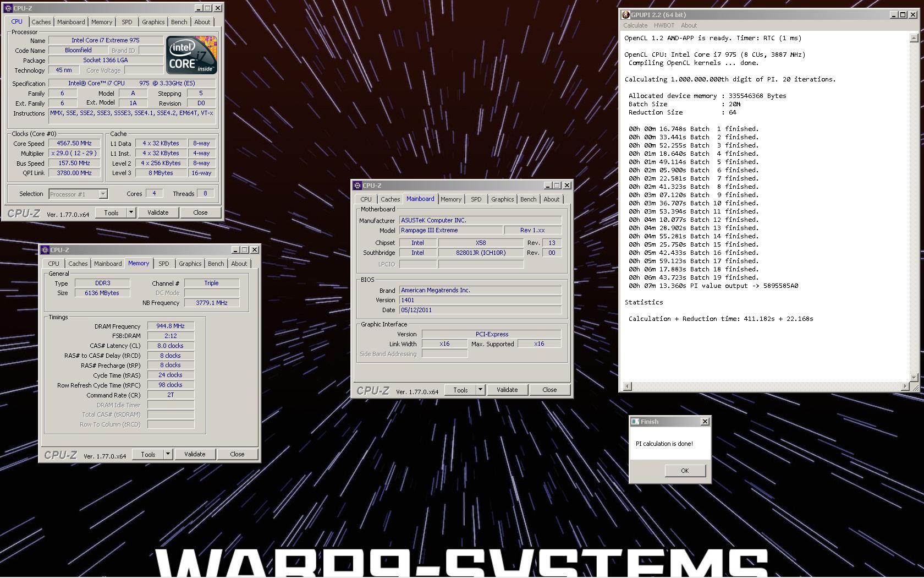Screen dimensions: 924x578
Task: Click OK in the Finish dialog
Action: pyautogui.click(x=685, y=471)
